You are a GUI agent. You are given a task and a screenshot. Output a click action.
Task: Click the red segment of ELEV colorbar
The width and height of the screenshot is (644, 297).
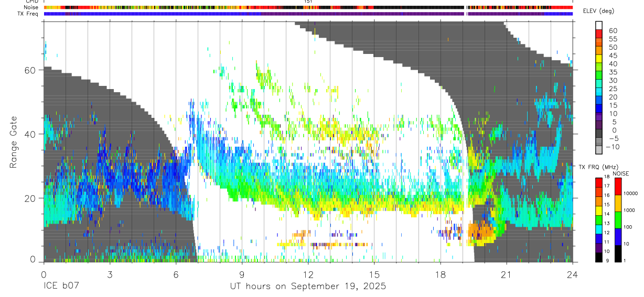click(599, 34)
